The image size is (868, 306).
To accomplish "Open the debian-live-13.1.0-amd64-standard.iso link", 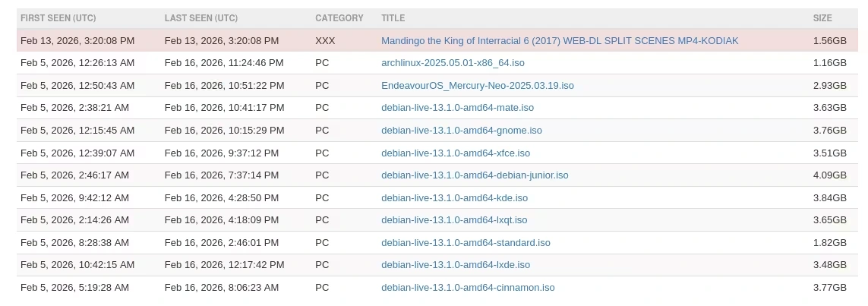I will 466,243.
